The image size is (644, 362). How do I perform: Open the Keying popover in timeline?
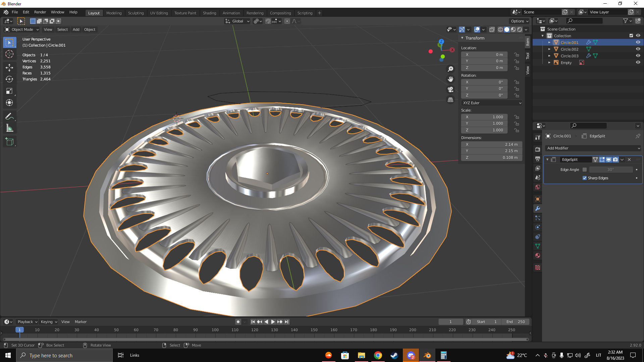[x=49, y=322]
